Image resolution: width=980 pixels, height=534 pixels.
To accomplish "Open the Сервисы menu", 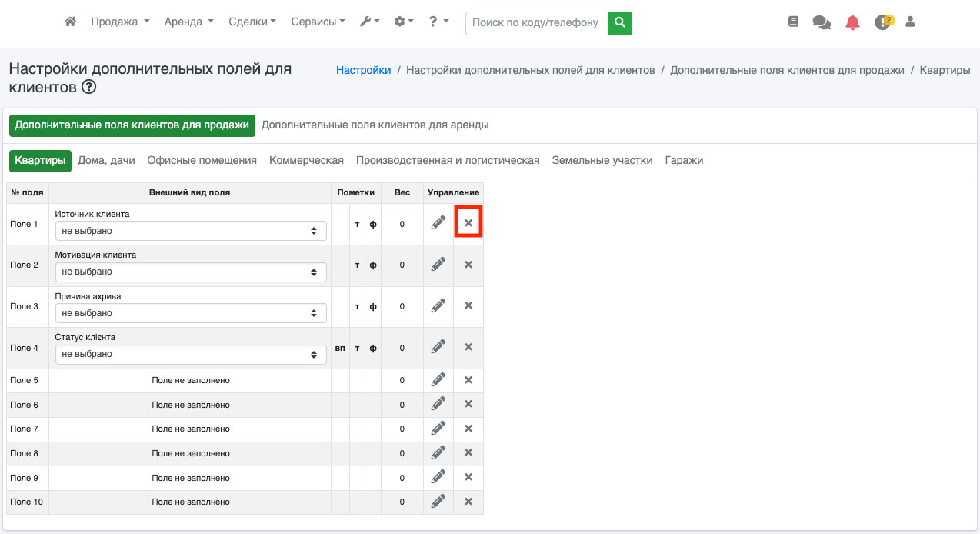I will click(x=318, y=22).
